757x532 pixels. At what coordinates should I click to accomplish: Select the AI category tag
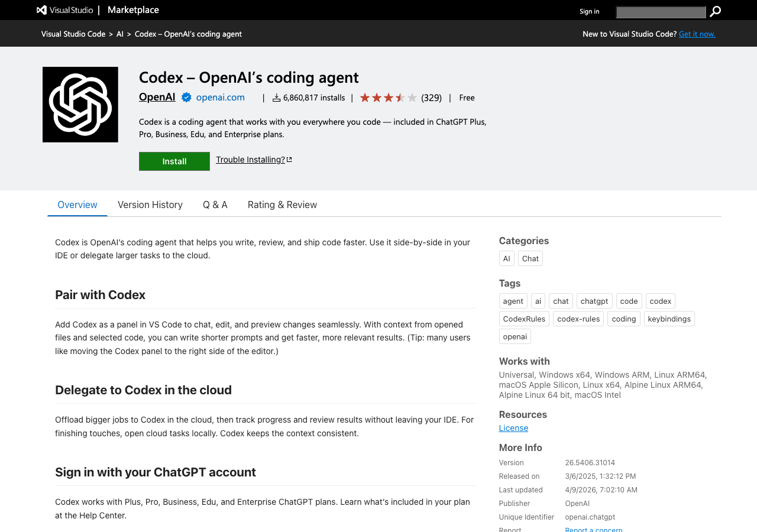click(506, 258)
